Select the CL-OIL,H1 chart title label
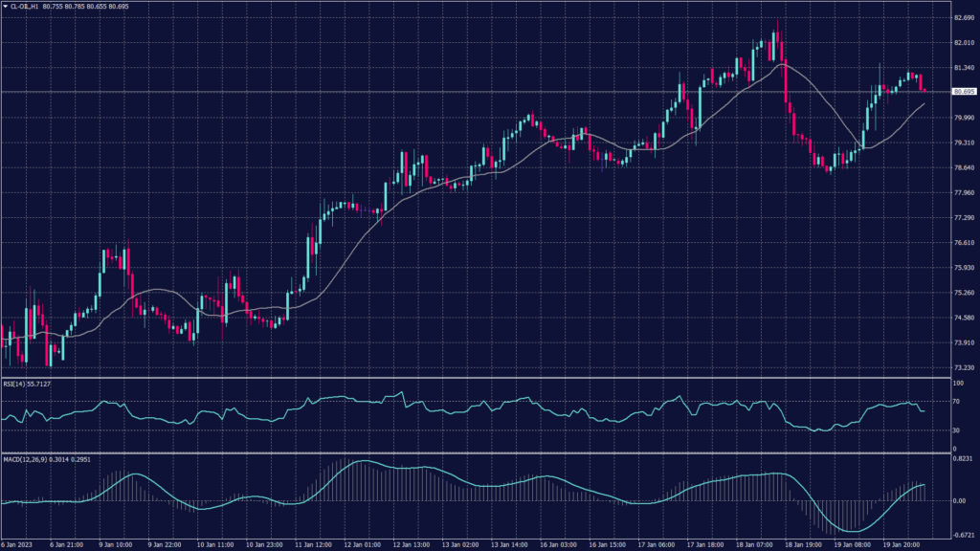The image size is (980, 551). pos(24,7)
